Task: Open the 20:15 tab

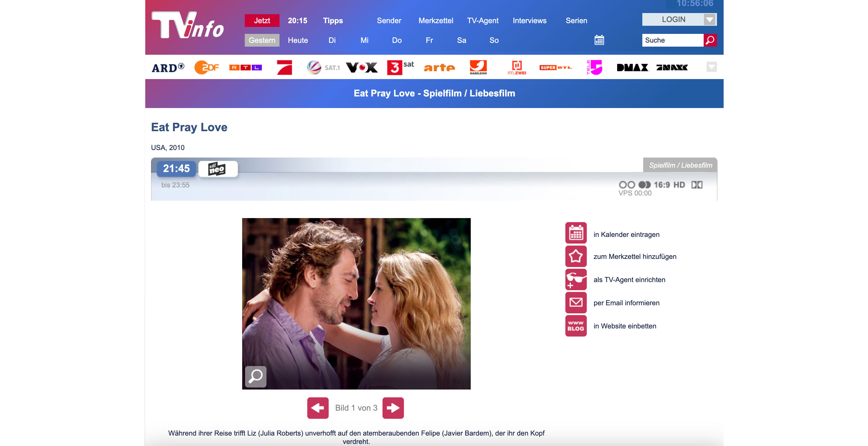Action: pos(297,21)
